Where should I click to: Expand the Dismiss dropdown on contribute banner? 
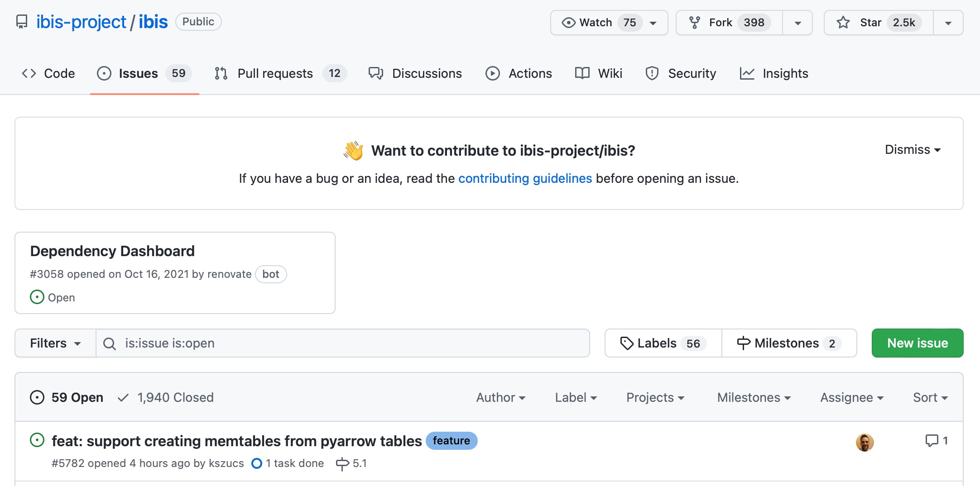(x=913, y=150)
